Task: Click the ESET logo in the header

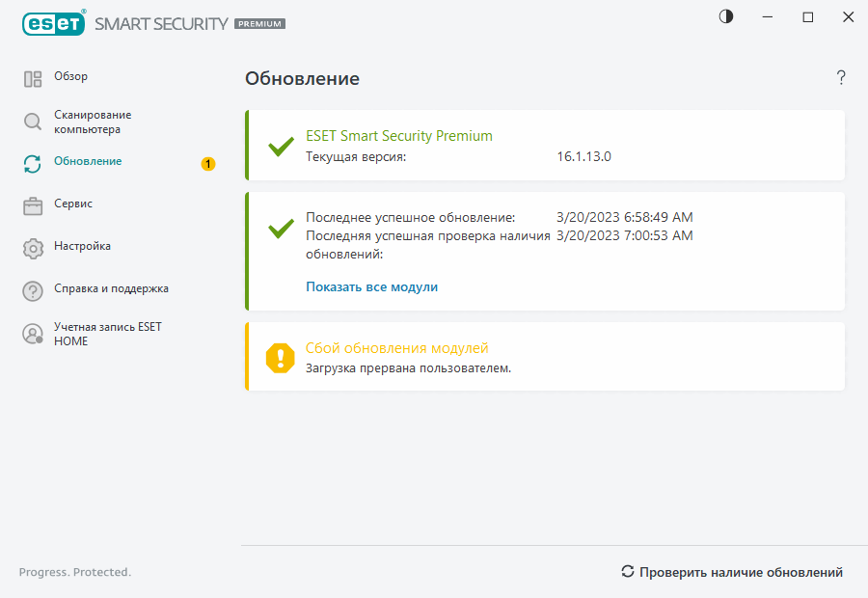Action: point(53,23)
